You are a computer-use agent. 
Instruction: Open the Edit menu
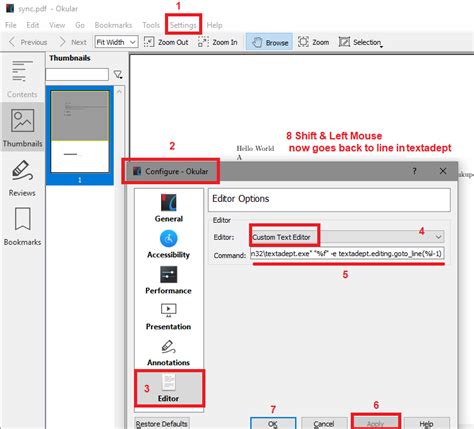pyautogui.click(x=33, y=25)
